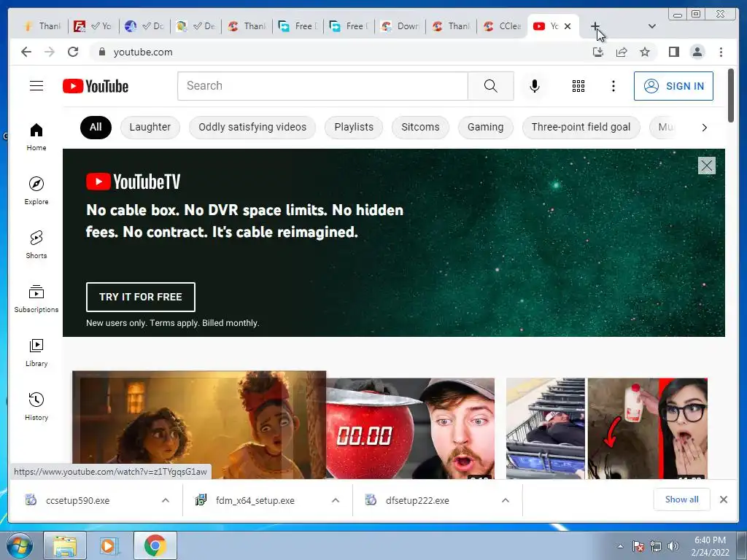Click the YouTube logo
747x560 pixels.
click(96, 86)
